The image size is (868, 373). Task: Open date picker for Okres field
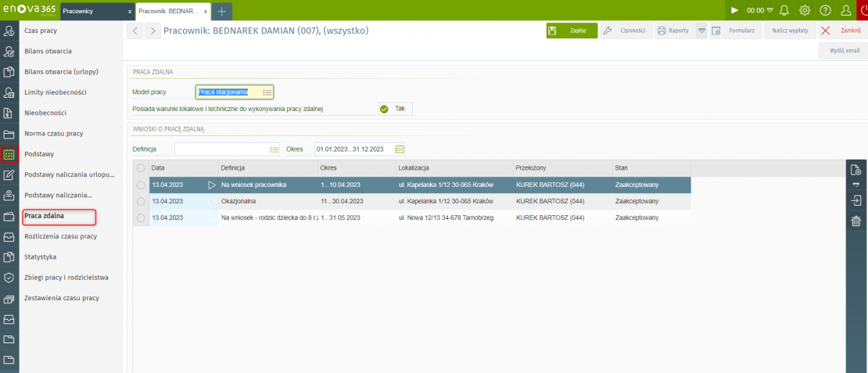(x=400, y=149)
